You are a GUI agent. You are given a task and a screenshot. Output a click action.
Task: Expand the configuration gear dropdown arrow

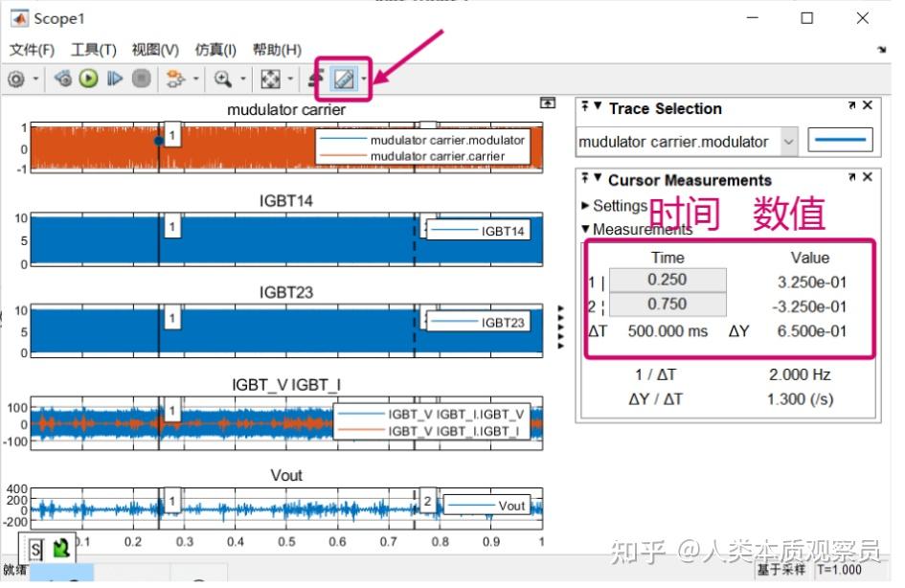35,79
